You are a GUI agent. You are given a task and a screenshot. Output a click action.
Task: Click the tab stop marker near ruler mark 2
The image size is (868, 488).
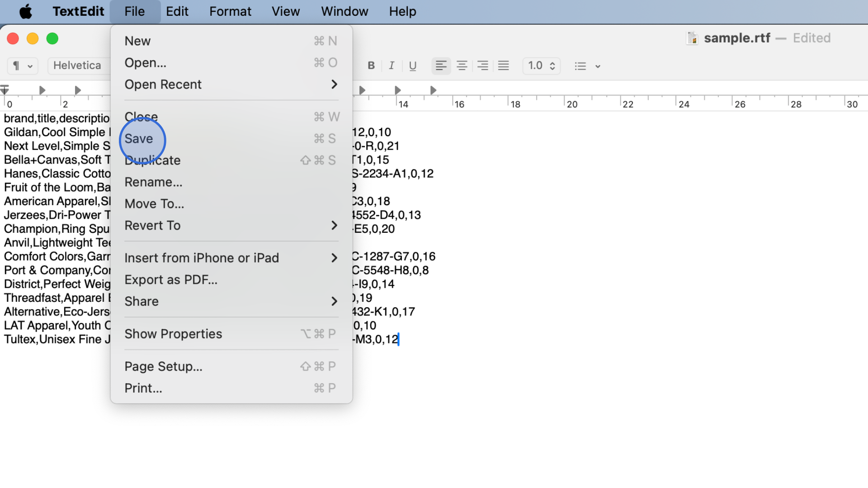tap(77, 90)
